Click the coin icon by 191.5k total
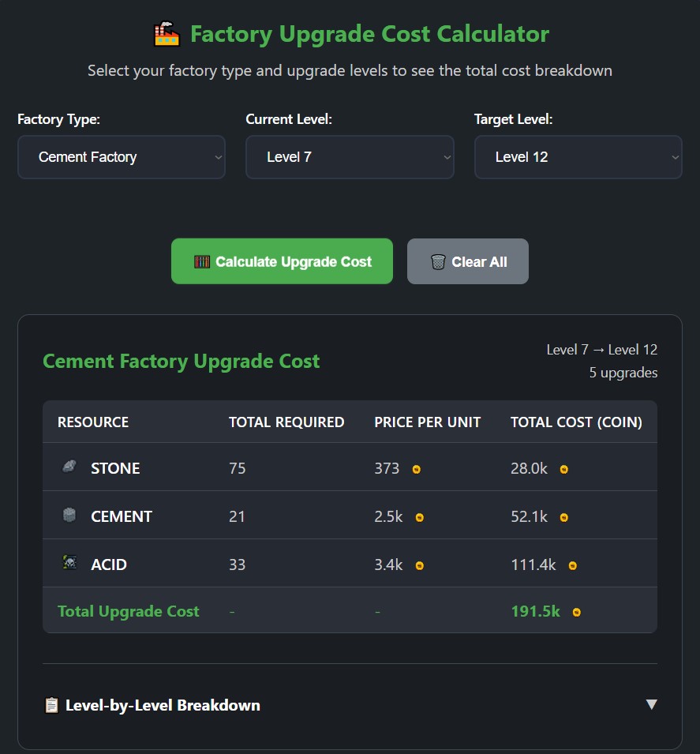The width and height of the screenshot is (700, 754). (577, 612)
